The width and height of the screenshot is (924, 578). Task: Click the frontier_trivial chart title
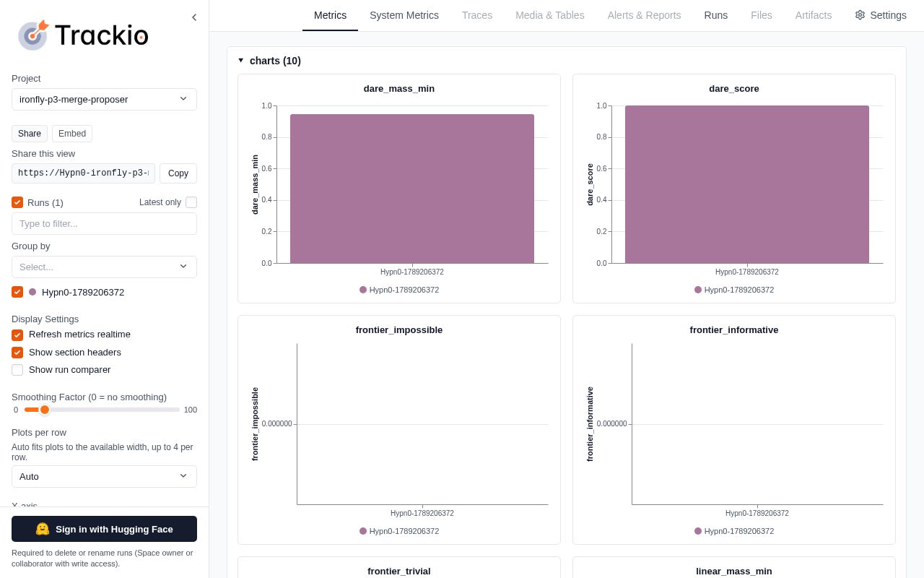pyautogui.click(x=399, y=571)
